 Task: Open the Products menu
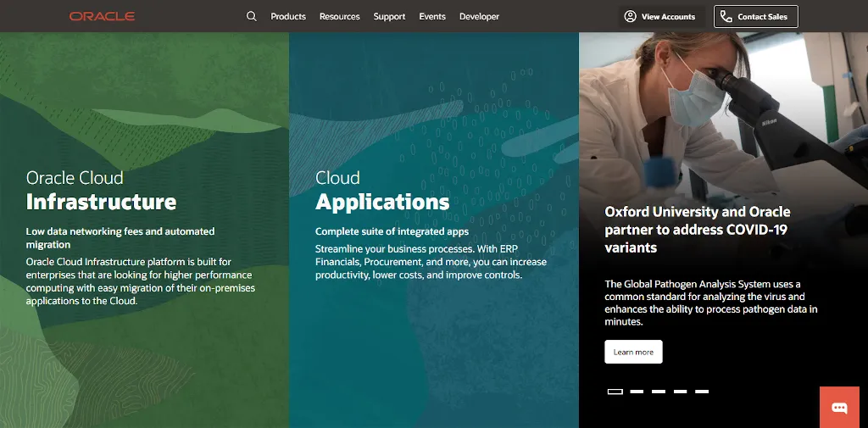[288, 17]
